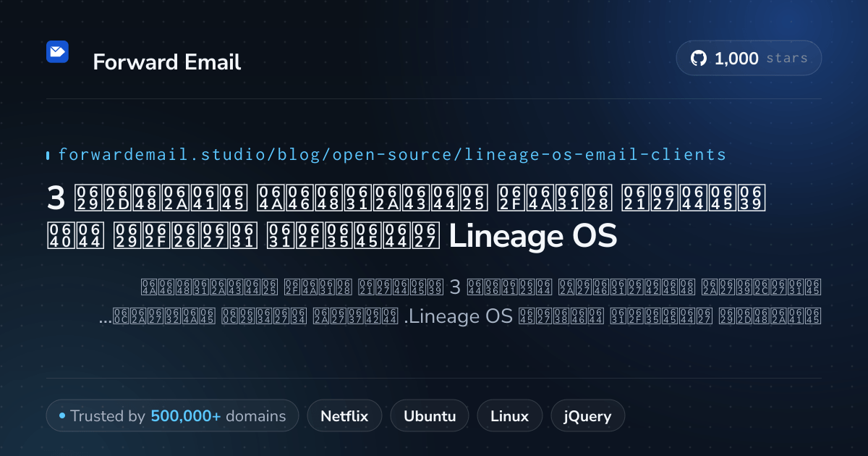This screenshot has width=868, height=456.
Task: Click the blue dot in the Trusted badge
Action: [x=62, y=415]
